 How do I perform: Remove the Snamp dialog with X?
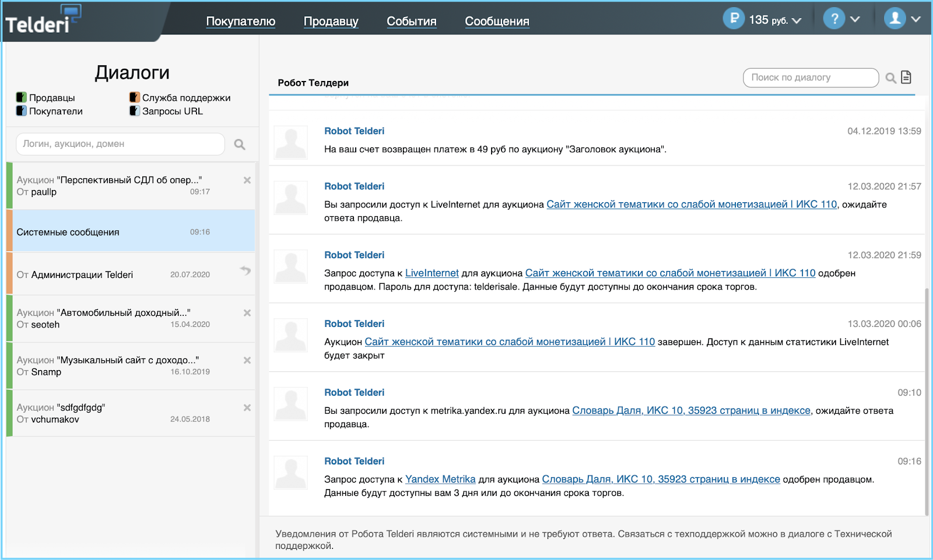pyautogui.click(x=247, y=360)
